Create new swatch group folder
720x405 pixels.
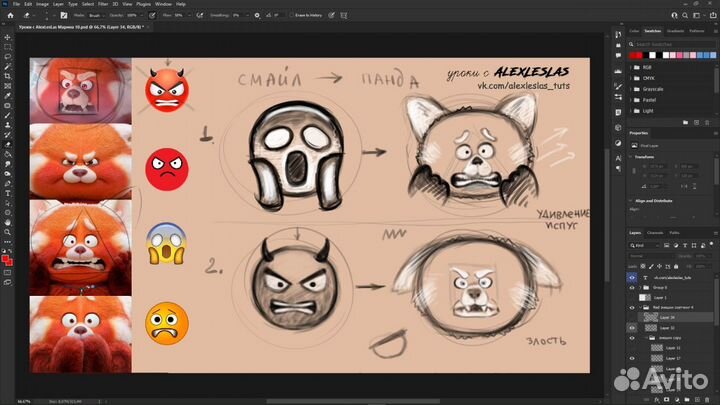click(x=686, y=123)
